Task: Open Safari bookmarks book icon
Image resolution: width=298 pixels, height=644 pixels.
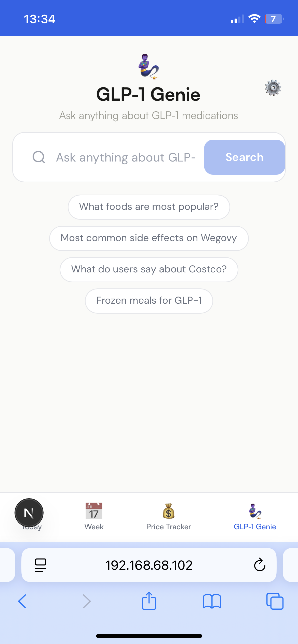Action: click(212, 601)
